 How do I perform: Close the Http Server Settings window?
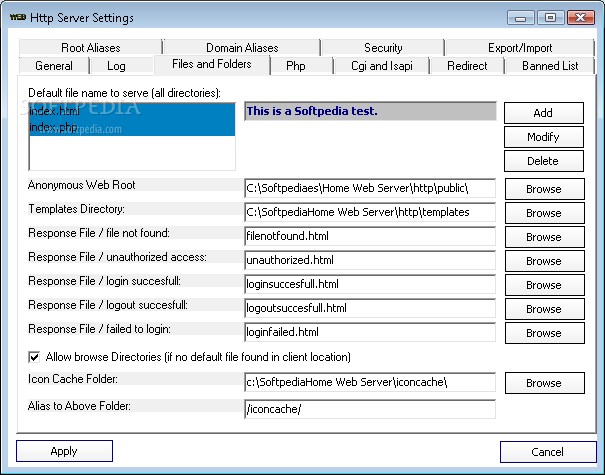click(581, 18)
